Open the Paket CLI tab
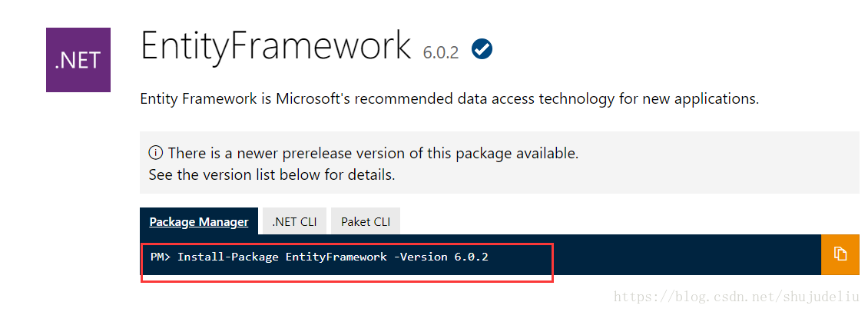 pos(366,221)
